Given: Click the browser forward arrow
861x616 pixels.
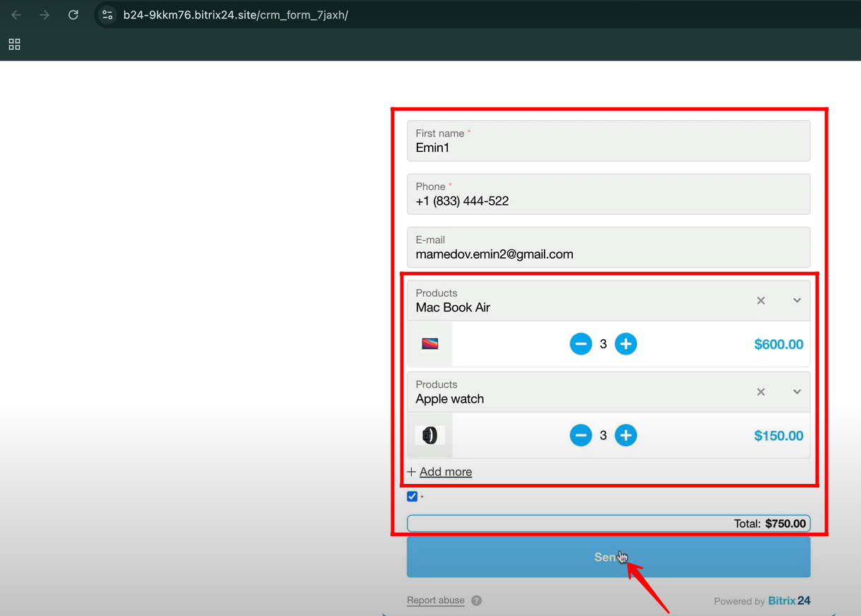Looking at the screenshot, I should [x=44, y=15].
